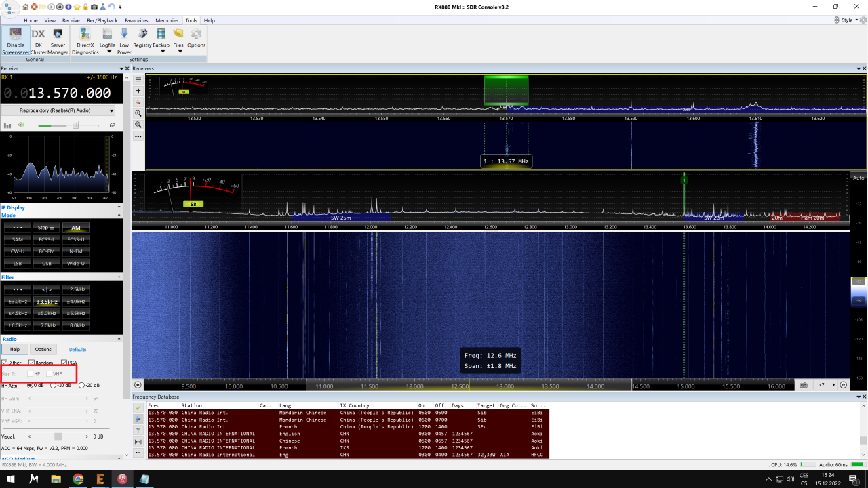Click the Low Power icon
This screenshot has height=488, width=868.
click(124, 38)
